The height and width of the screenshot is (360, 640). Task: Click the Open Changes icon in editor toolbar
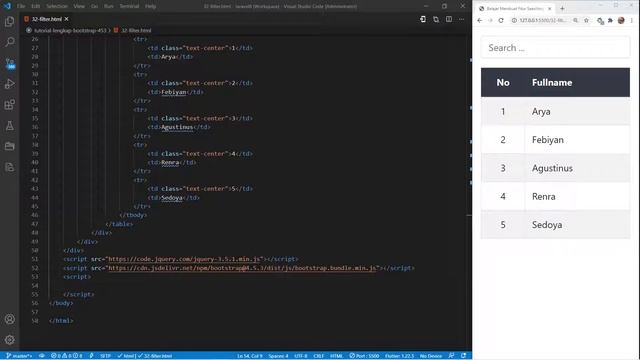[436, 19]
